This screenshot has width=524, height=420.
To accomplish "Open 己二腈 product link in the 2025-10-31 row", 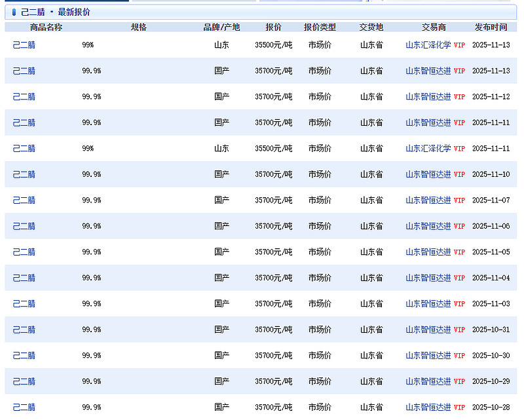I will 24,330.
